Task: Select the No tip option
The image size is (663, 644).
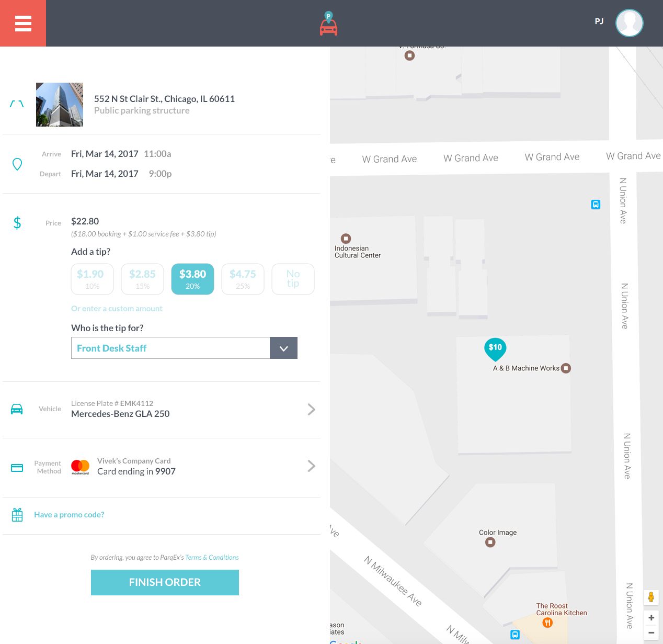Action: tap(293, 279)
